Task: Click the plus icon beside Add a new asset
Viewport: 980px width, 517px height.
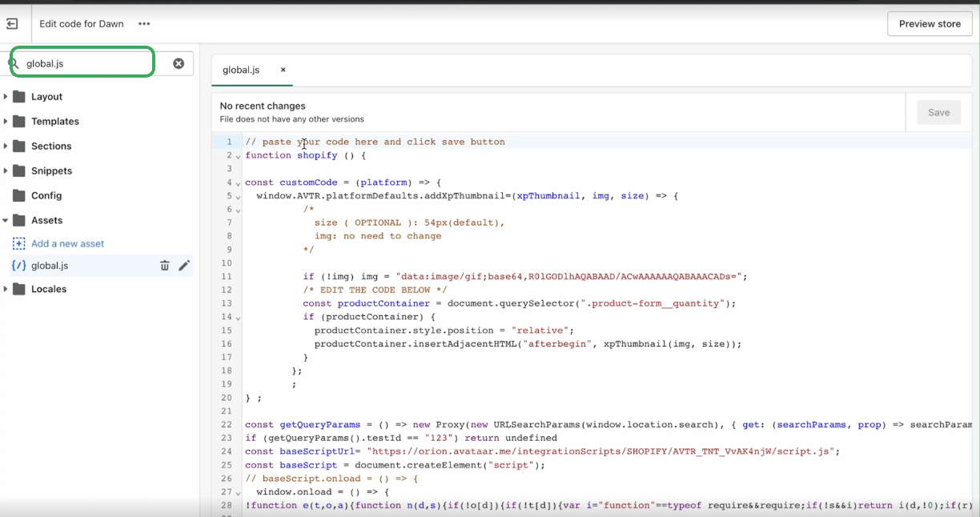Action: (x=19, y=243)
